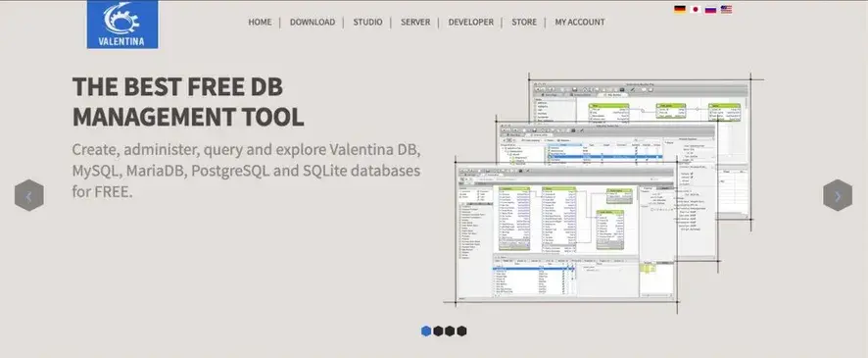The width and height of the screenshot is (868, 358).
Task: Select SERVER in the navigation bar
Action: click(415, 23)
